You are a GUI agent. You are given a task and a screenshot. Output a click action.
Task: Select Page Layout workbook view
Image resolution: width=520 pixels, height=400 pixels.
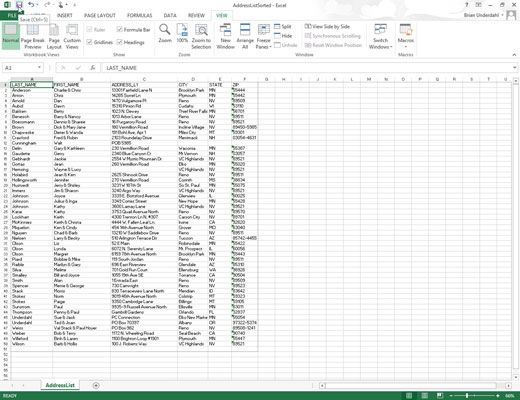(54, 36)
